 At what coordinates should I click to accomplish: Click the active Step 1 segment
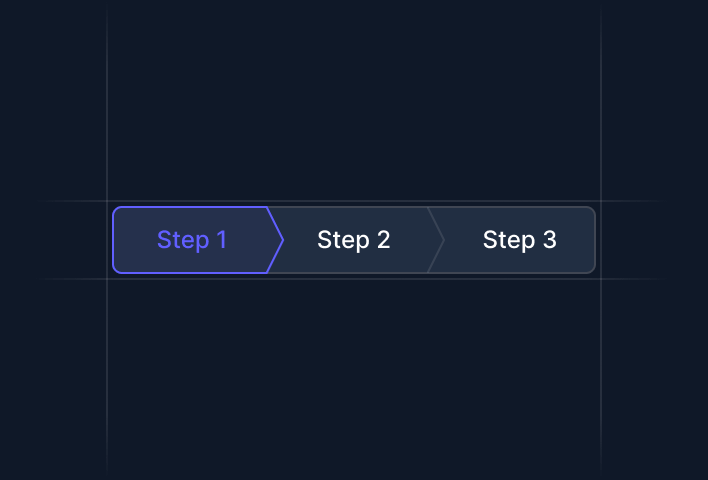[x=192, y=240]
